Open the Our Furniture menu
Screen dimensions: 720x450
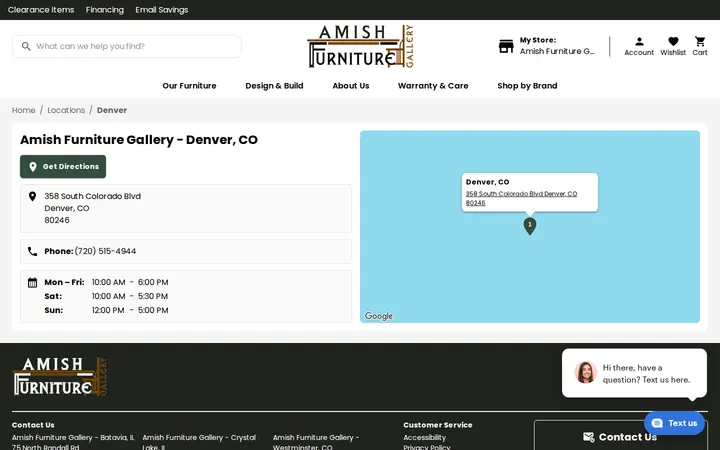point(189,86)
